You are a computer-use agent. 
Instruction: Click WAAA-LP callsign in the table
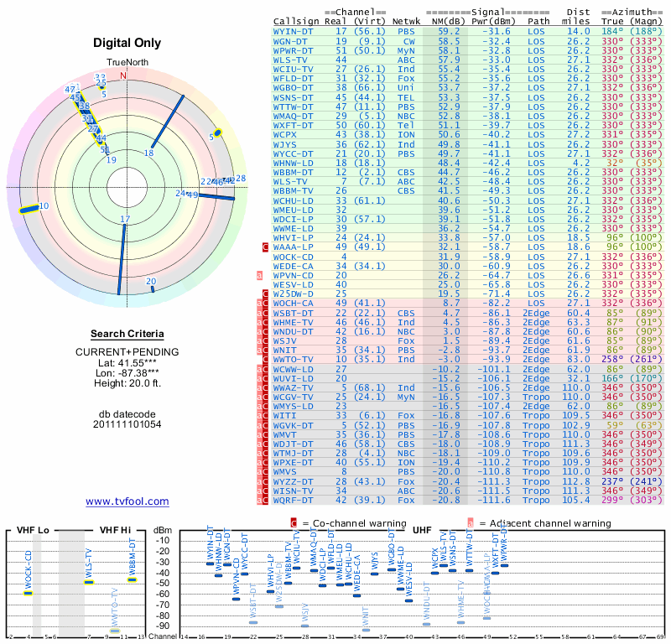293,247
